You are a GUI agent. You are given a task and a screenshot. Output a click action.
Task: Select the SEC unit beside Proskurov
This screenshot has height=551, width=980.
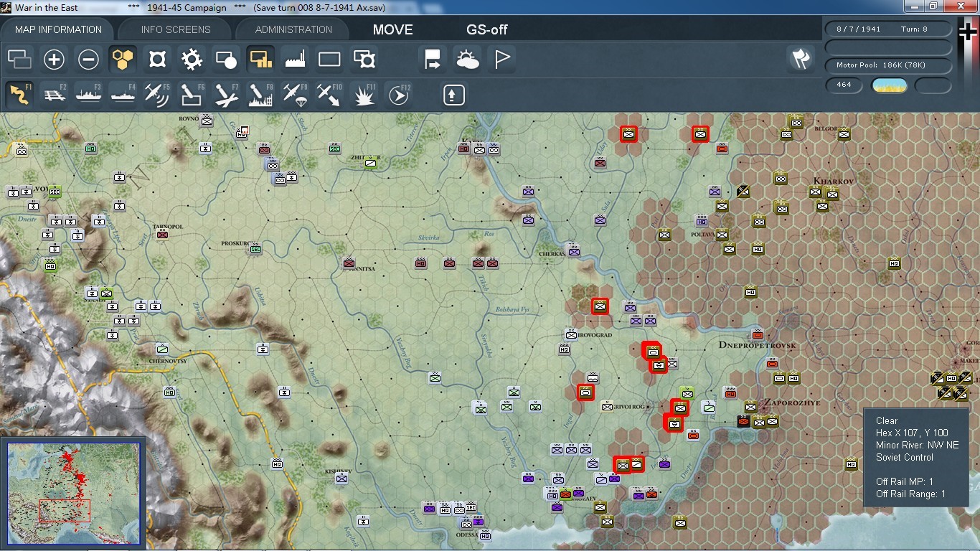[255, 249]
